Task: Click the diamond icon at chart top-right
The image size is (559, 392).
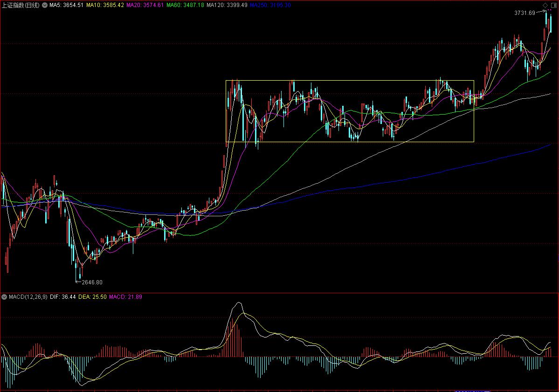Action: click(545, 5)
